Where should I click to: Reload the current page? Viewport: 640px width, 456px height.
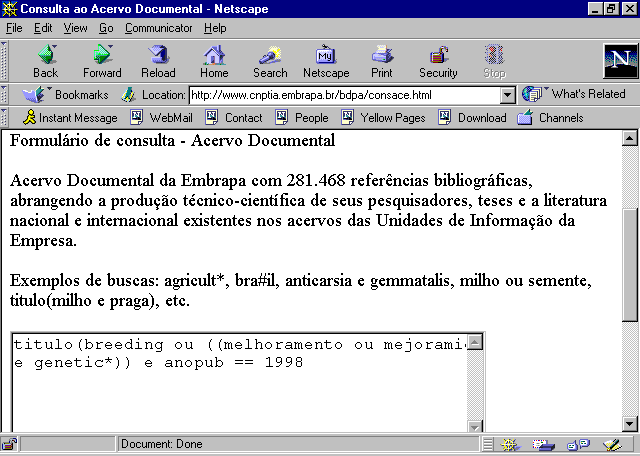point(158,62)
